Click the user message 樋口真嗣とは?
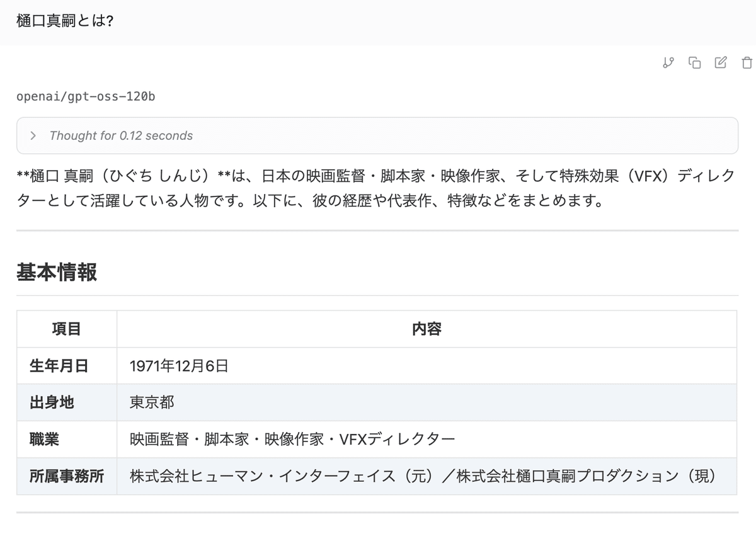The image size is (756, 534). pos(52,20)
